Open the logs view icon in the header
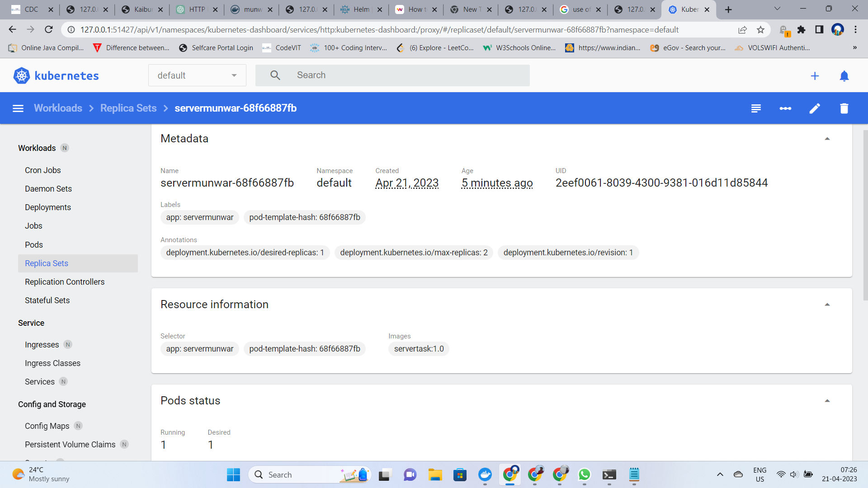868x488 pixels. pyautogui.click(x=755, y=108)
